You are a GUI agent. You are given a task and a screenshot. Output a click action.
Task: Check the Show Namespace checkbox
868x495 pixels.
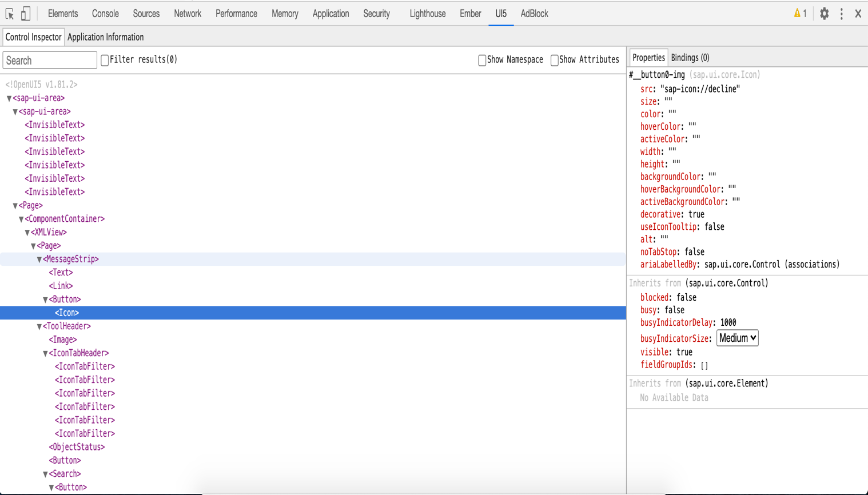[481, 59]
